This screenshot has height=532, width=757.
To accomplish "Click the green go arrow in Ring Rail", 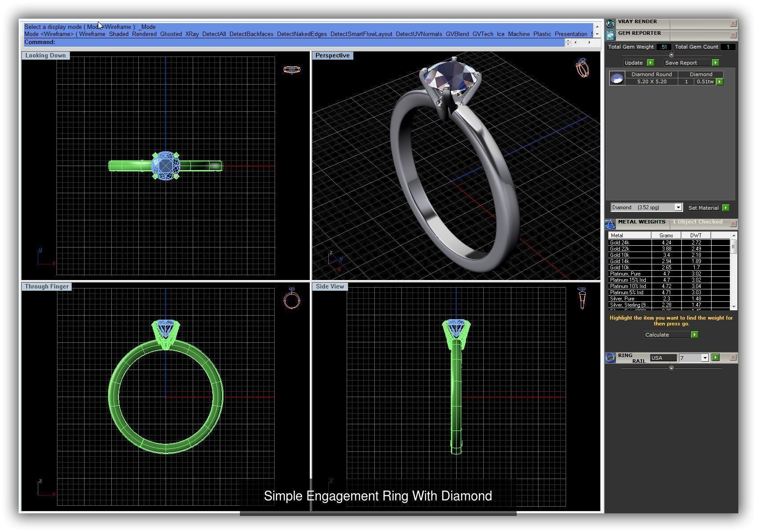I will tap(715, 357).
